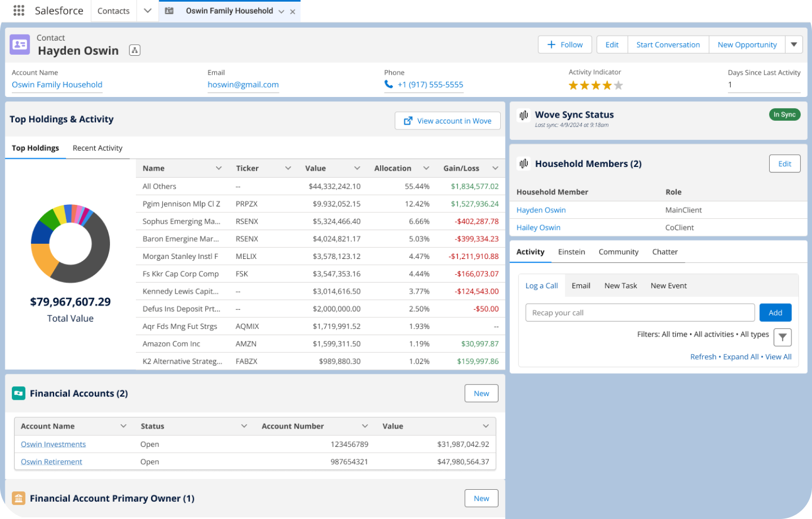Viewport: 812px width, 519px height.
Task: Open Financial Accounts Value column dropdown
Action: pos(486,426)
